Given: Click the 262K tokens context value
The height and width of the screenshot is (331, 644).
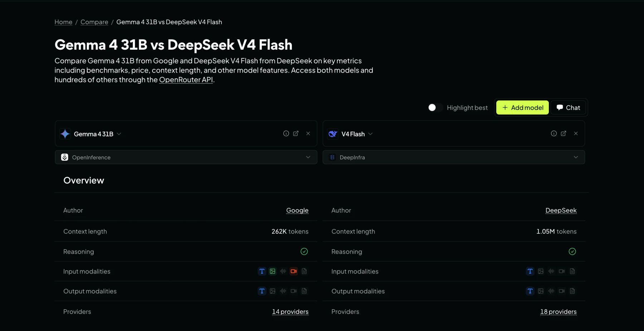Looking at the screenshot, I should (x=290, y=232).
